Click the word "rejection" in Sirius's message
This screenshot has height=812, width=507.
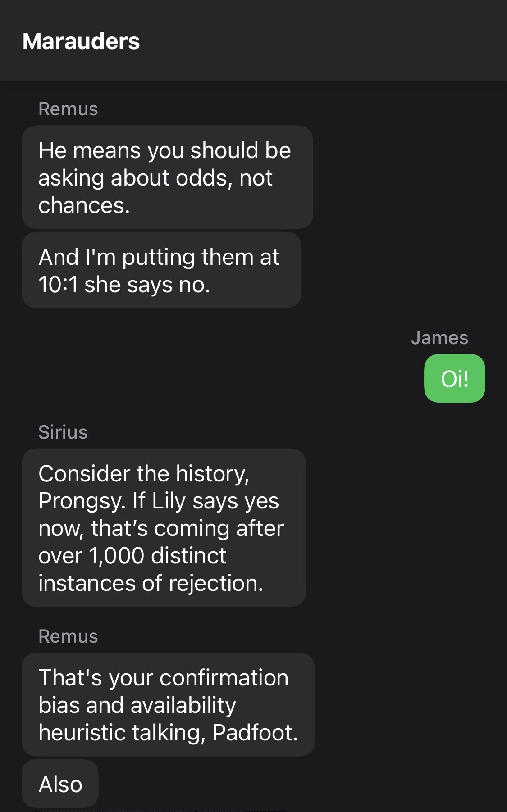(216, 583)
